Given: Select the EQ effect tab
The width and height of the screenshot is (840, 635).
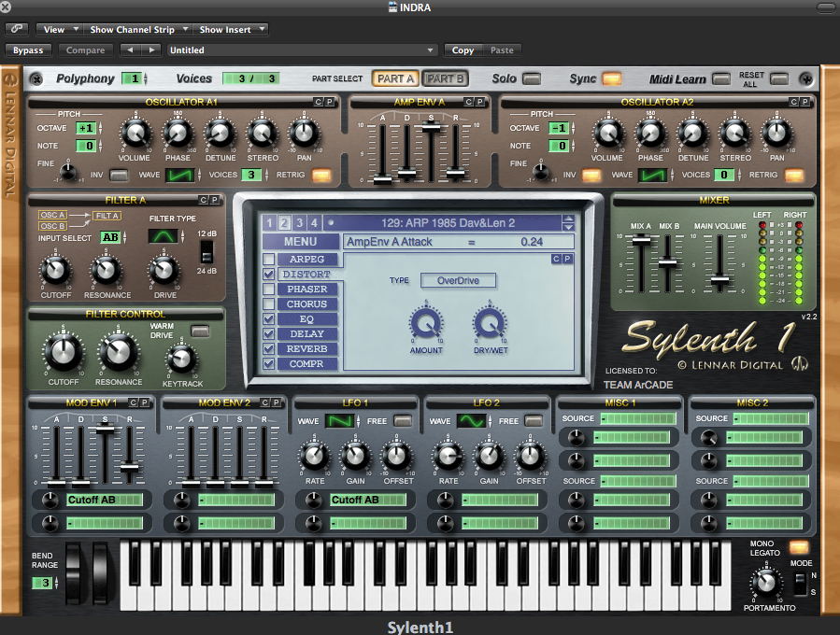Looking at the screenshot, I should (307, 319).
